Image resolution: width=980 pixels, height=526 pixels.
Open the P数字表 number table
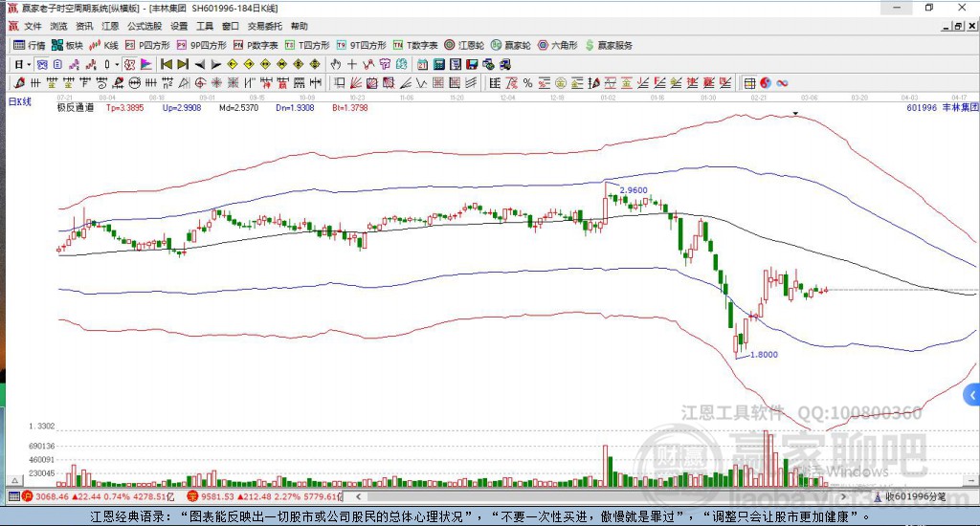coord(256,45)
